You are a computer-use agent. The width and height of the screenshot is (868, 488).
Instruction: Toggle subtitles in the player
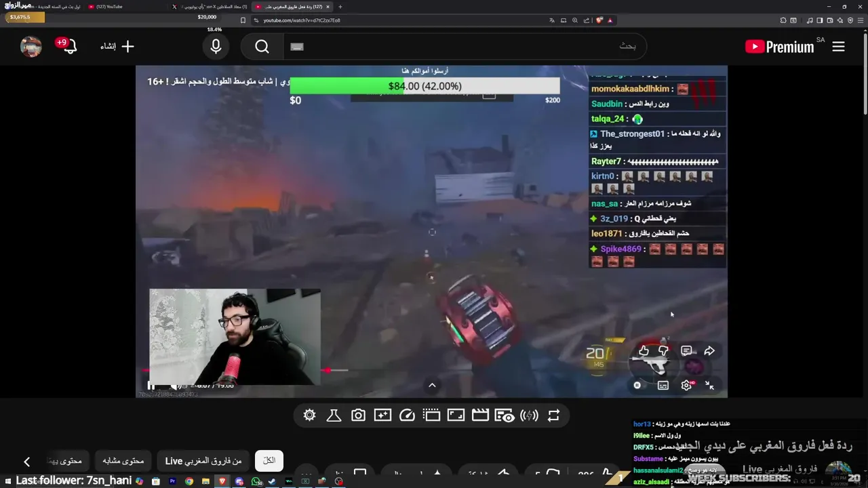coord(663,385)
